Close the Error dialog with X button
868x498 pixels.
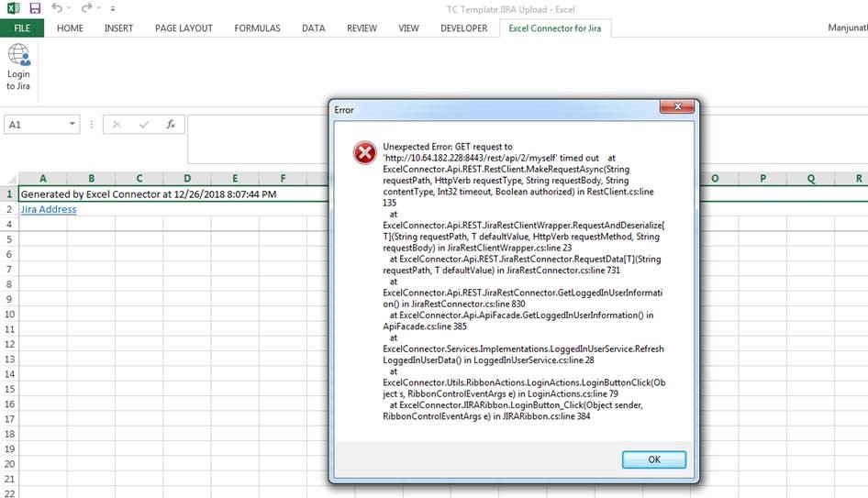click(677, 106)
